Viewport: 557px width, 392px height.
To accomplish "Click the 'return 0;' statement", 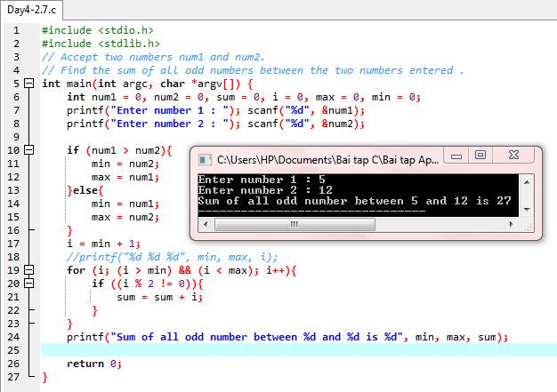I will [94, 364].
